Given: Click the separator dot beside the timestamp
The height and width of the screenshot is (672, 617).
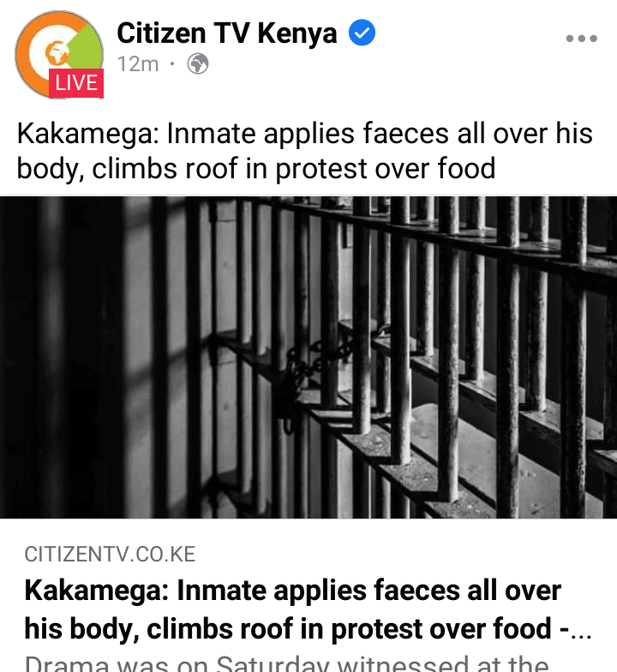Looking at the screenshot, I should [x=172, y=65].
